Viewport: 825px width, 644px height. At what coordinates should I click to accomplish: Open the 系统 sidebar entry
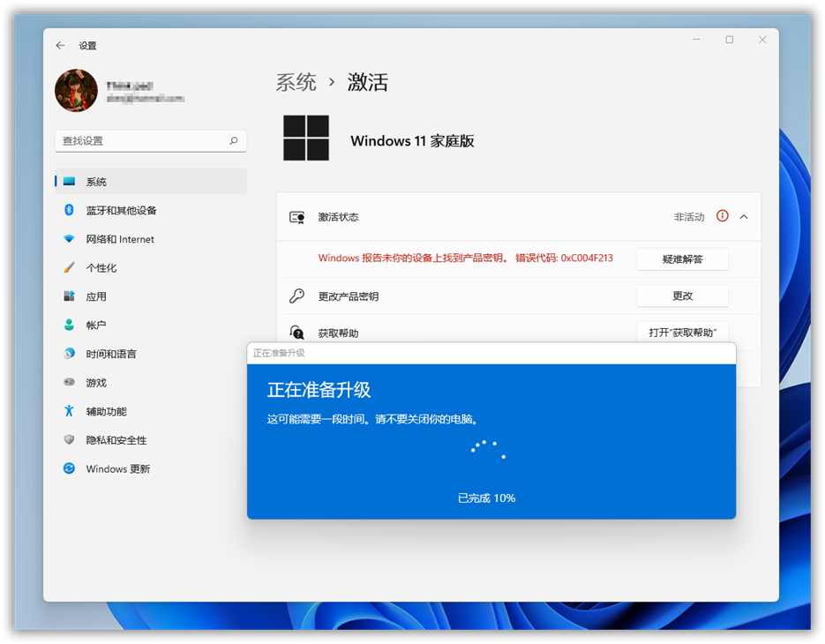pyautogui.click(x=151, y=182)
